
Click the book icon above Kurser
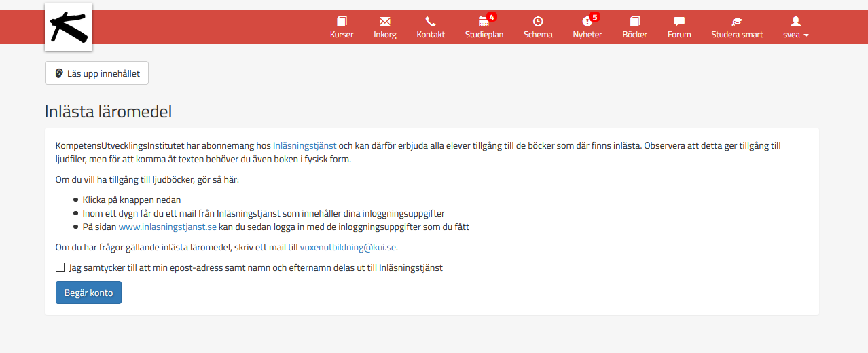tap(342, 21)
